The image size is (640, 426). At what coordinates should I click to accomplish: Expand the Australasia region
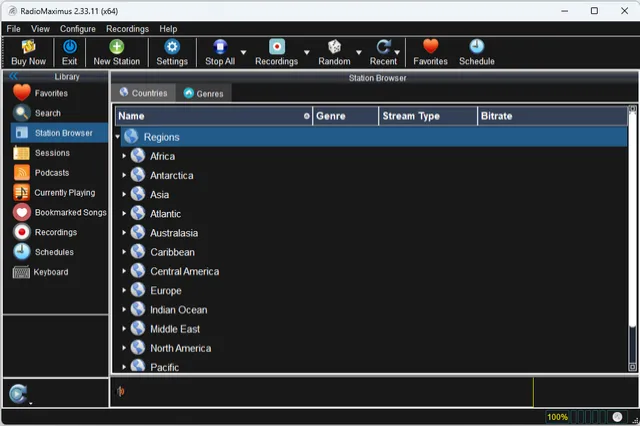[x=124, y=233]
